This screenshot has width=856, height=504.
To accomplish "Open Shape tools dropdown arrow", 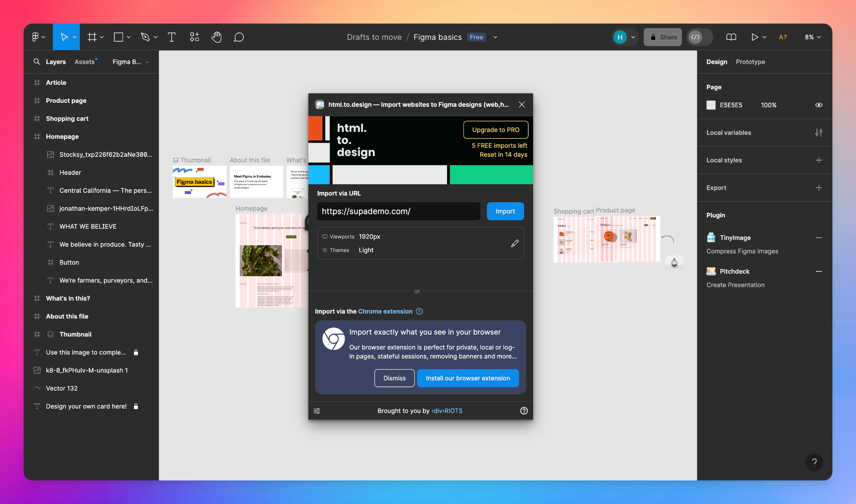I will (129, 37).
